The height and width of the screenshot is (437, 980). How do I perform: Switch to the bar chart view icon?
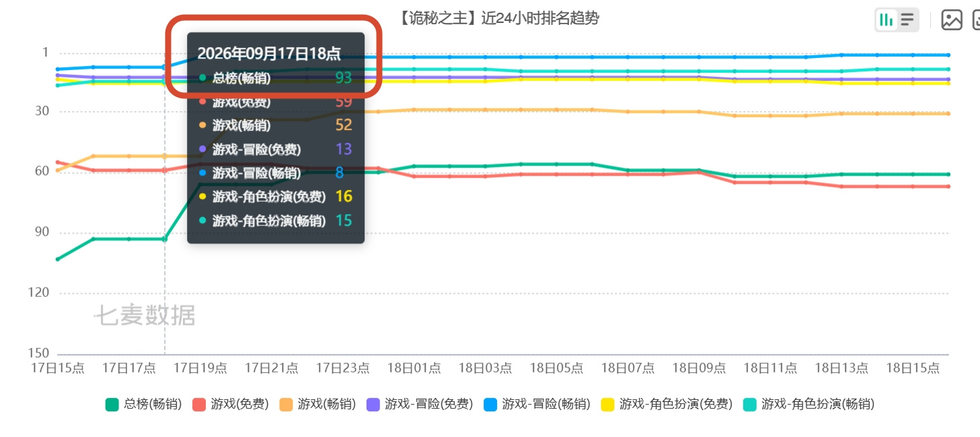(887, 20)
